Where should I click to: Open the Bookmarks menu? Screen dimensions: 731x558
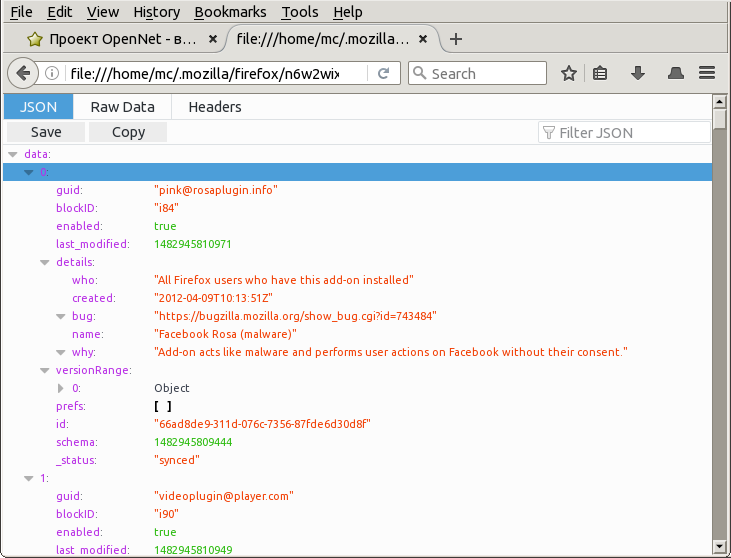tap(230, 12)
